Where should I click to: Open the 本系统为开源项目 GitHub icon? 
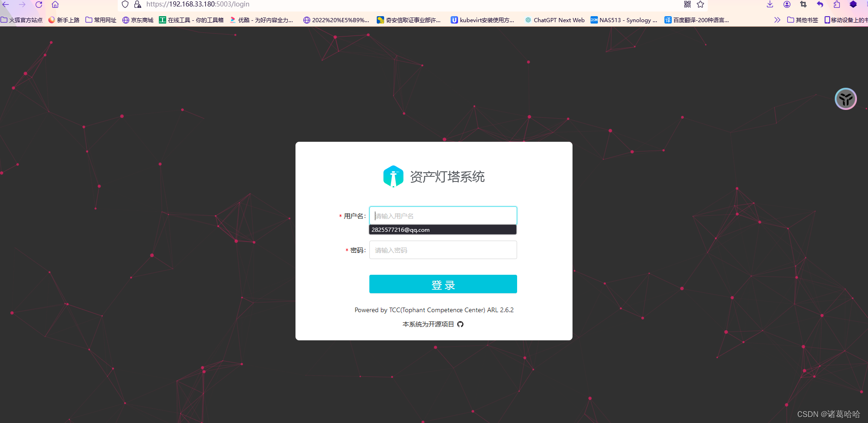click(460, 324)
